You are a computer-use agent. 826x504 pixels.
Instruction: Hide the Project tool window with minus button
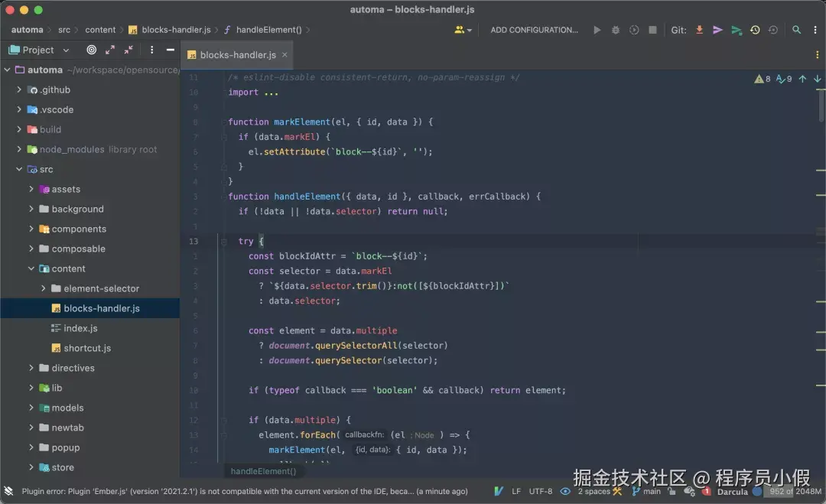(x=170, y=50)
